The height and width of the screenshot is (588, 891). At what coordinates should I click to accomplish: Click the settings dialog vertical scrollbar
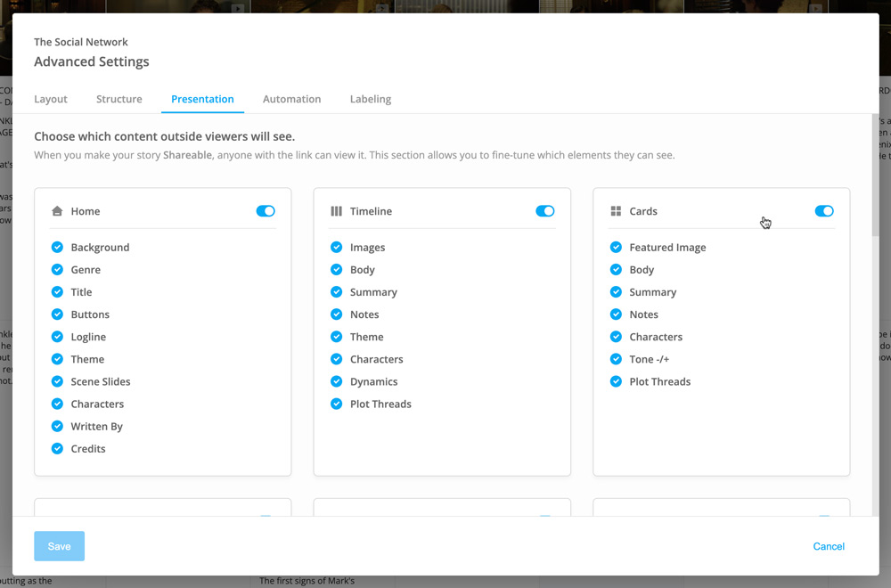click(876, 175)
